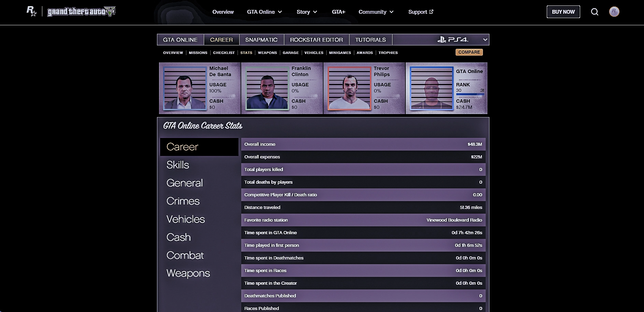Click the GTA Online rank progress bar
The image size is (644, 312).
point(470,94)
